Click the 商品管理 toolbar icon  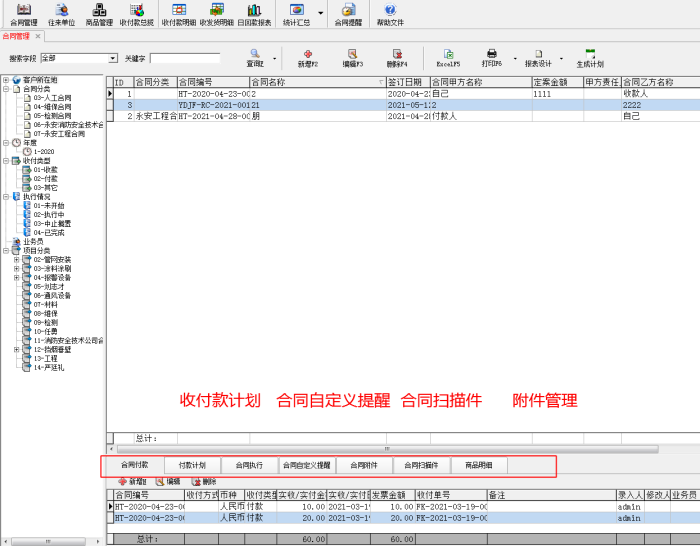pyautogui.click(x=99, y=13)
